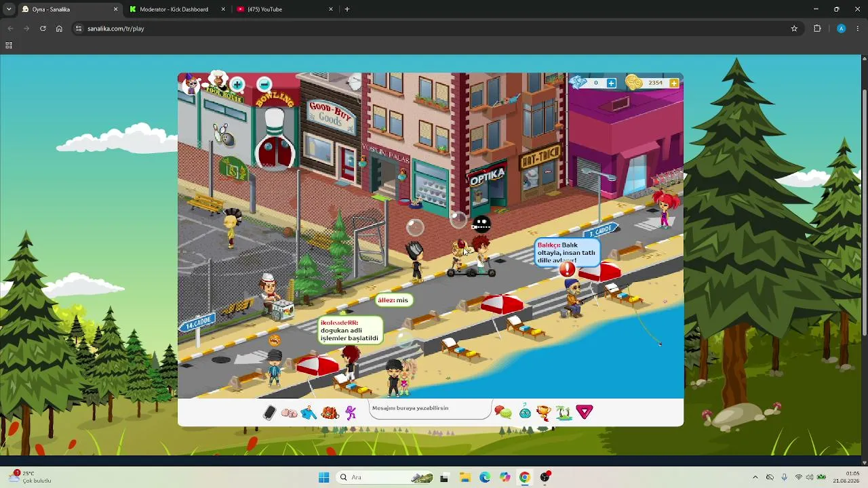Screen dimensions: 868x488
Task: Open the browser extensions menu
Action: 817,28
